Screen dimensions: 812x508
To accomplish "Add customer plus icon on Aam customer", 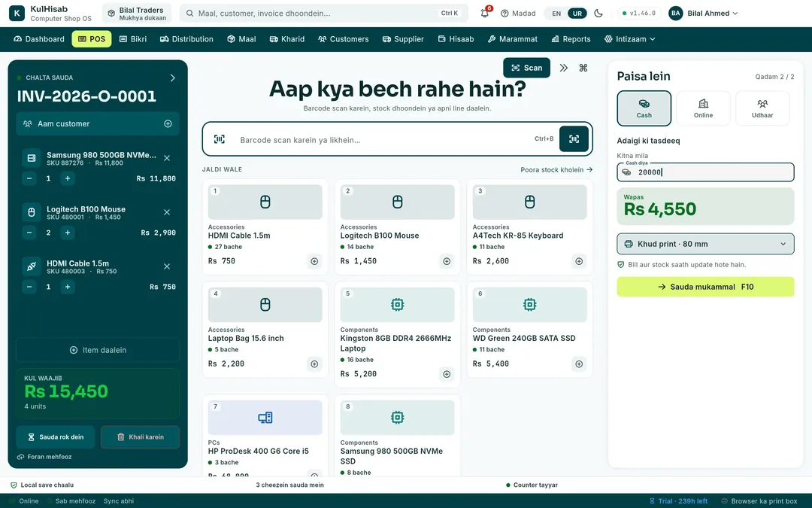I will (168, 124).
